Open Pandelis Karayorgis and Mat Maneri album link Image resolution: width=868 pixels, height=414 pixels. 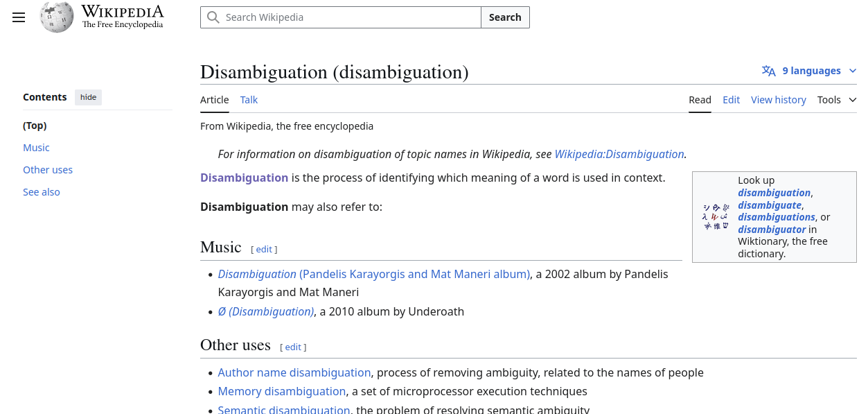coord(374,274)
